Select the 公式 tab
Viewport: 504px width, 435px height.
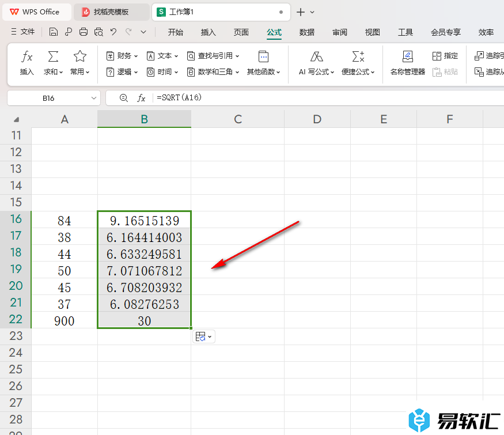[x=274, y=32]
